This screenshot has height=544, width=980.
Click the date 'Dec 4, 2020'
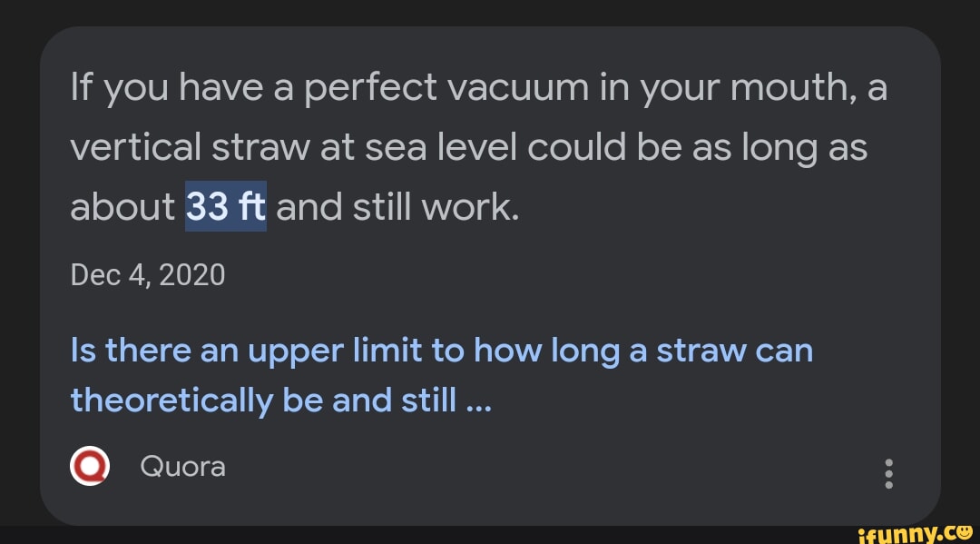pyautogui.click(x=148, y=275)
